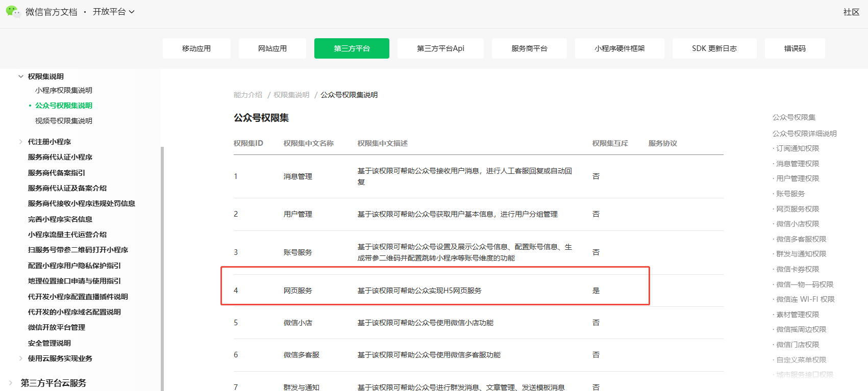Expand the 代注册小程序 chevron

pyautogui.click(x=21, y=142)
